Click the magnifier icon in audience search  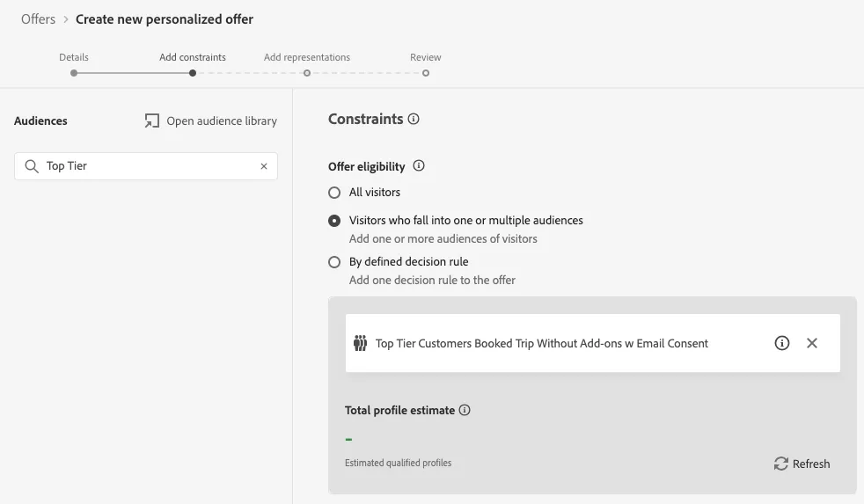tap(32, 166)
